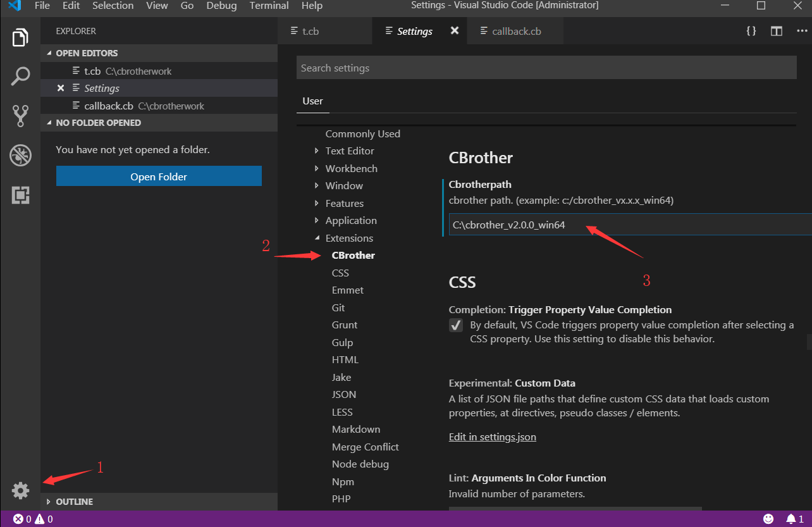
Task: Expand the Features settings group
Action: click(x=317, y=203)
